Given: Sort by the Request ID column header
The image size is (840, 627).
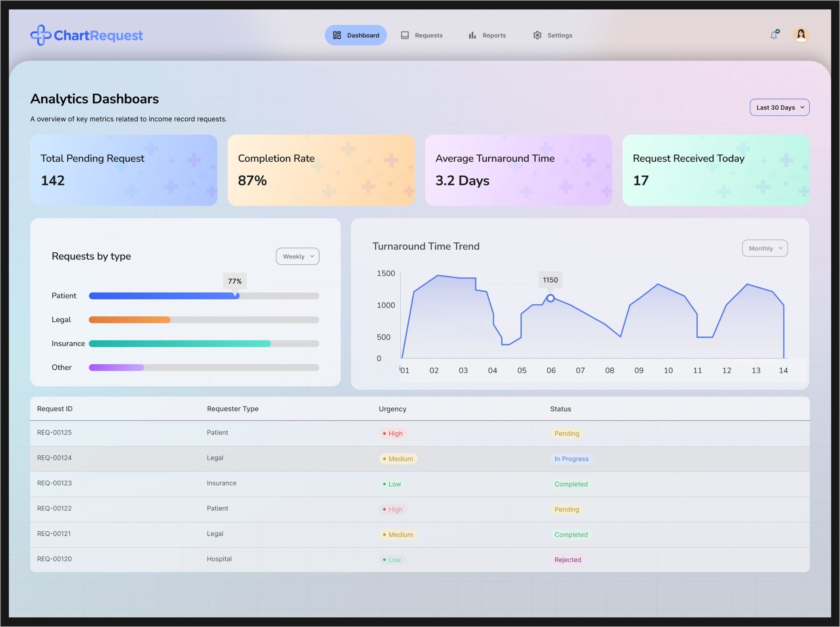Looking at the screenshot, I should click(x=55, y=409).
